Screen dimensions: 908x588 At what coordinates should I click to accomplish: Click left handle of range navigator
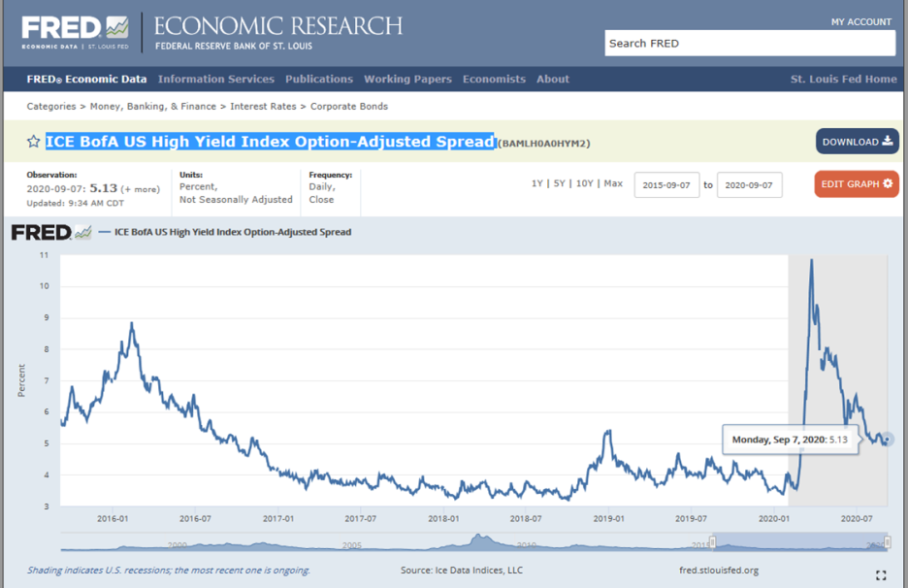tap(713, 542)
